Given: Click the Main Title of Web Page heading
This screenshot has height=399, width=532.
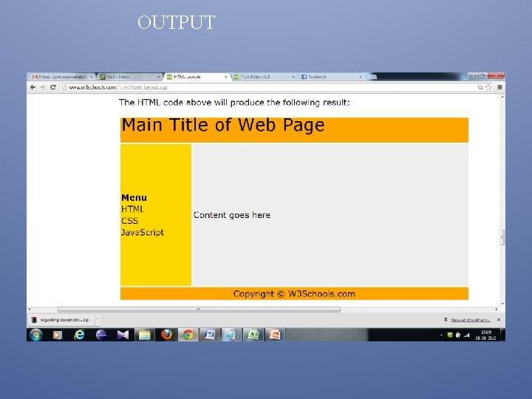Looking at the screenshot, I should (x=223, y=125).
